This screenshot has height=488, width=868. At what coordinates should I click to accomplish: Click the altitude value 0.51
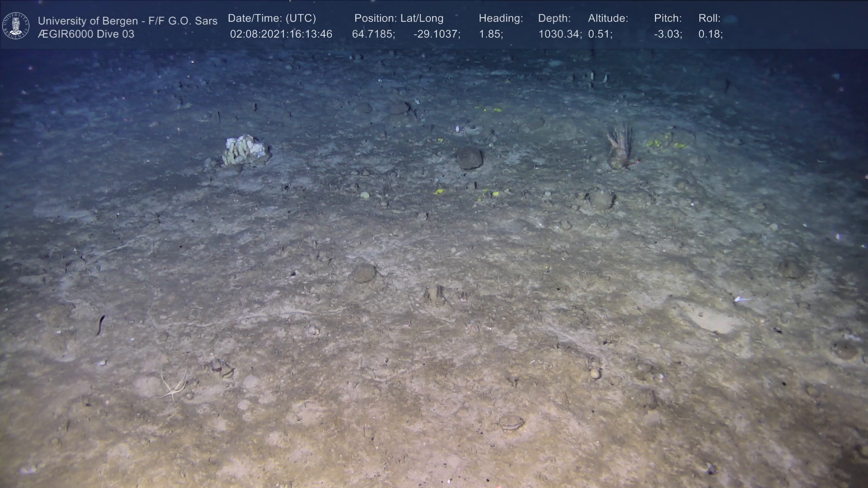pyautogui.click(x=600, y=34)
